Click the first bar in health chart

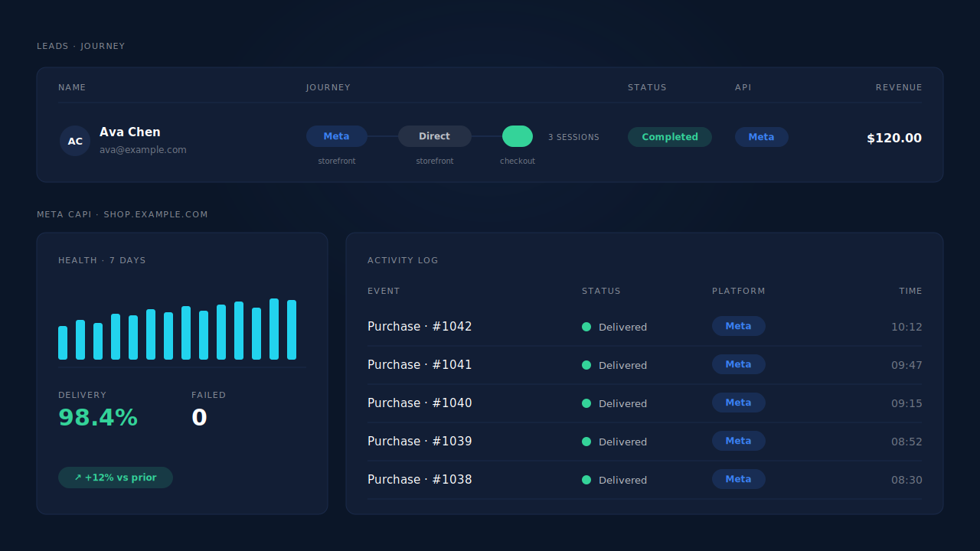coord(63,343)
